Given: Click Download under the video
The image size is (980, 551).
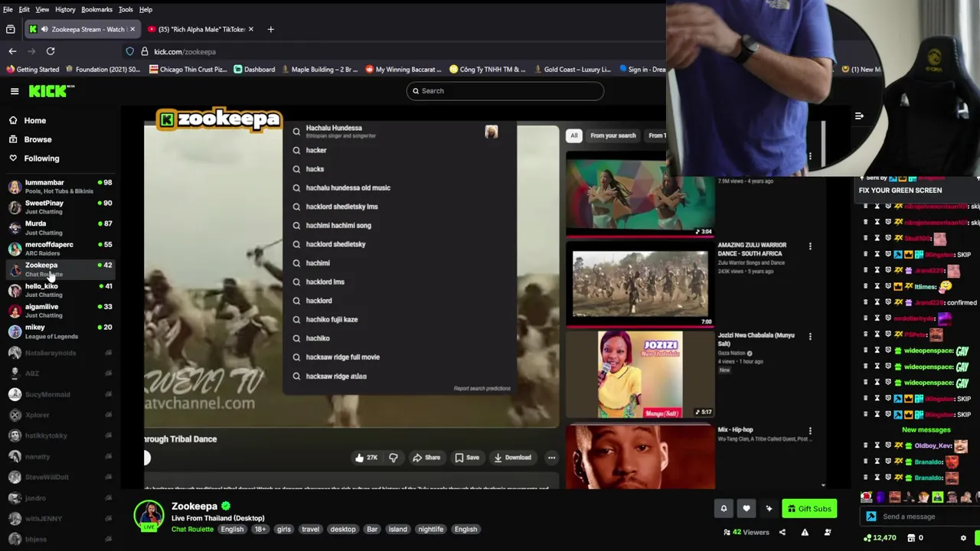Looking at the screenshot, I should (512, 458).
